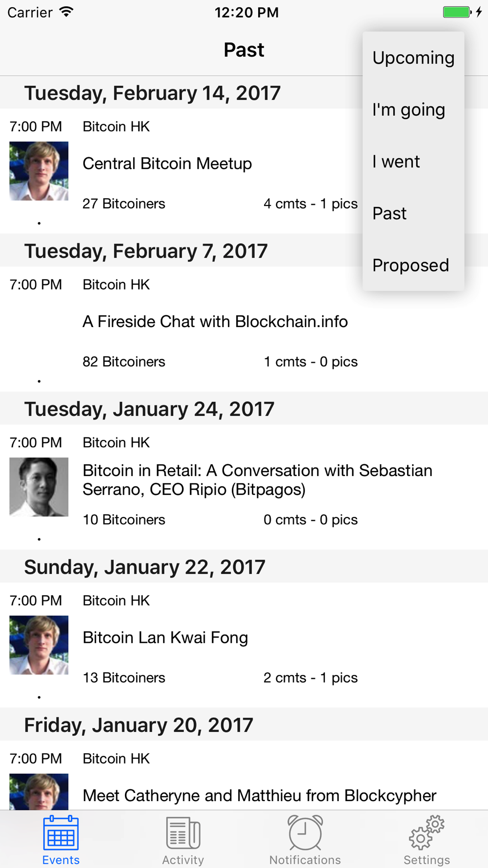Open A Fireside Chat with Blockchain.info event
Image resolution: width=488 pixels, height=868 pixels.
coord(215,322)
